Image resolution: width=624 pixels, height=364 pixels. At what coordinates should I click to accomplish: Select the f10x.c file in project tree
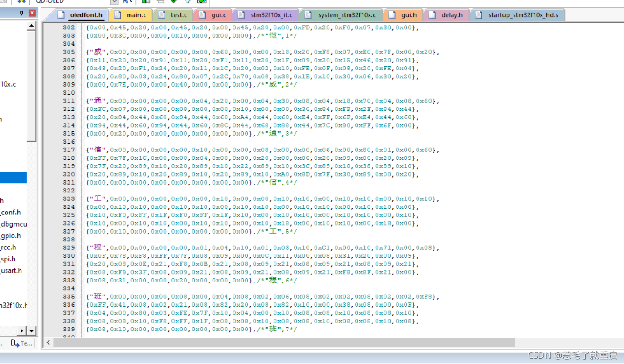(x=8, y=84)
